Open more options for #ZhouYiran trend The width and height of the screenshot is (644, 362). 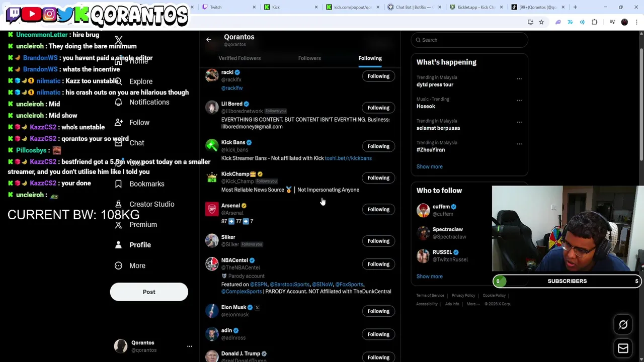tap(519, 144)
